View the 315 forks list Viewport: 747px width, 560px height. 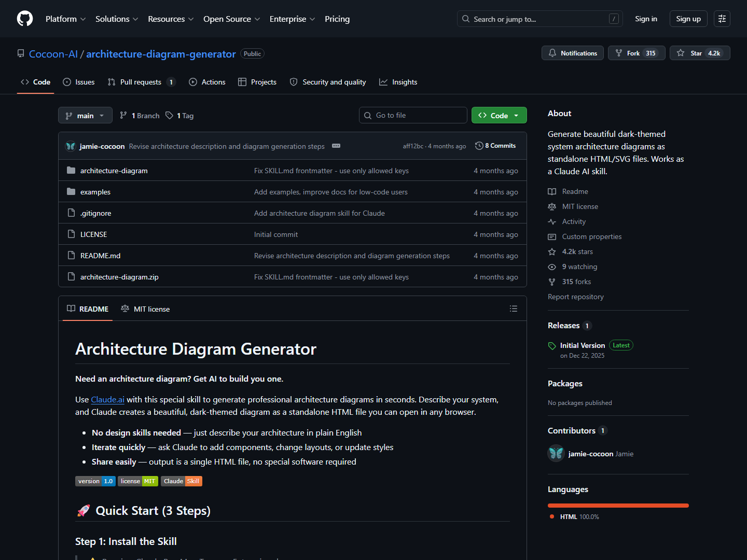point(570,282)
